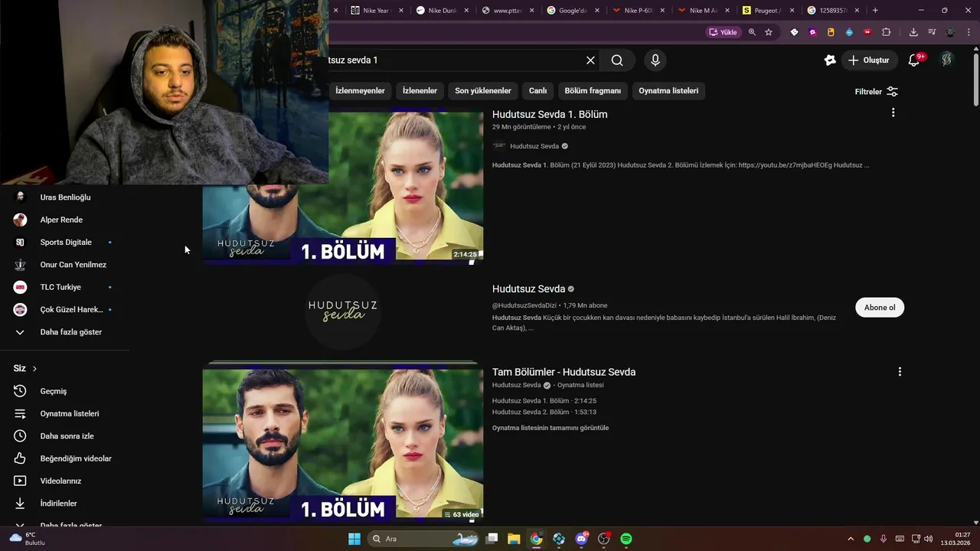Open Chrome downloads arrow icon

point(913,32)
